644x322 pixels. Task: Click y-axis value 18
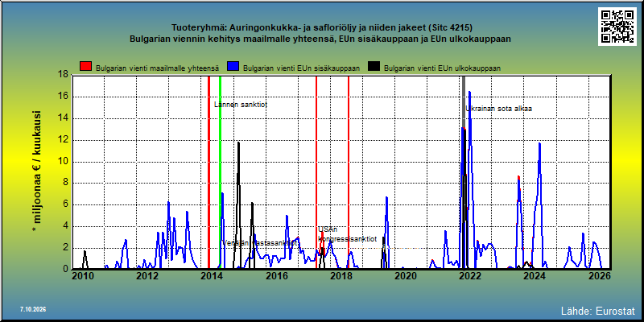64,75
